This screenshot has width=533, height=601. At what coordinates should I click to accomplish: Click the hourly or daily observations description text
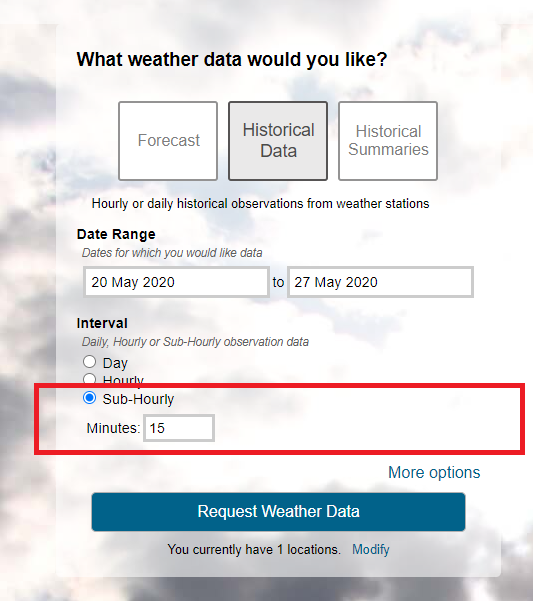pyautogui.click(x=261, y=204)
